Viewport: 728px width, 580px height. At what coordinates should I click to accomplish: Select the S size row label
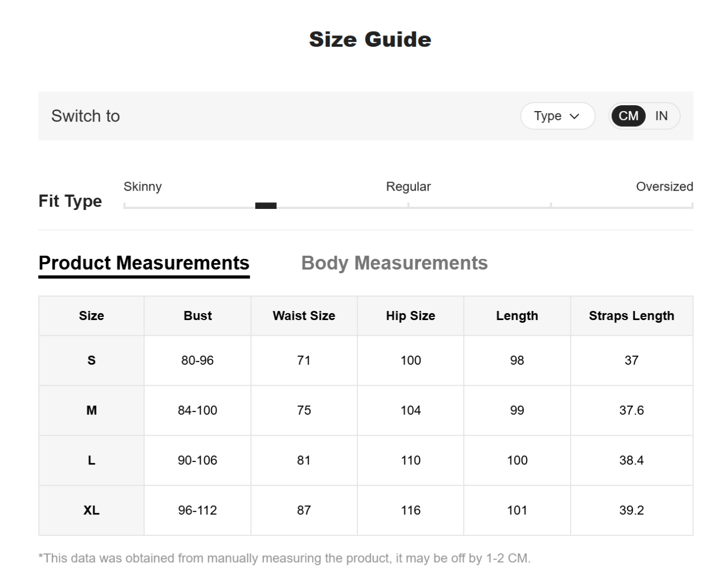tap(91, 360)
